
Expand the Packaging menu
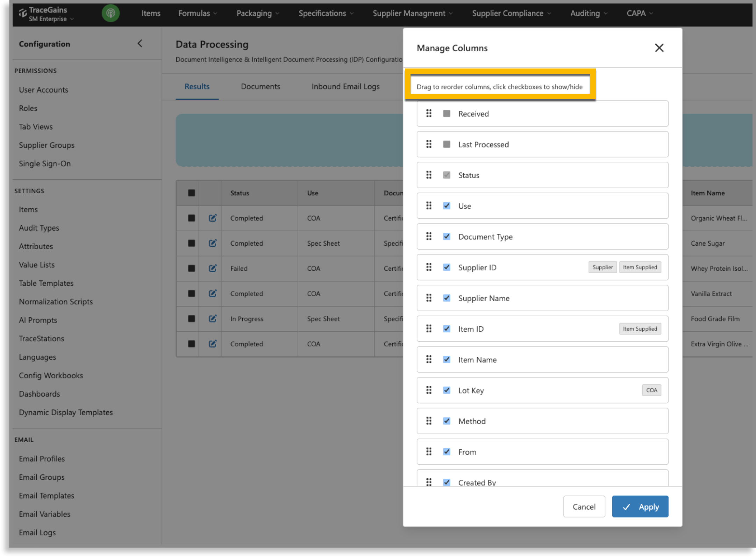pyautogui.click(x=258, y=13)
